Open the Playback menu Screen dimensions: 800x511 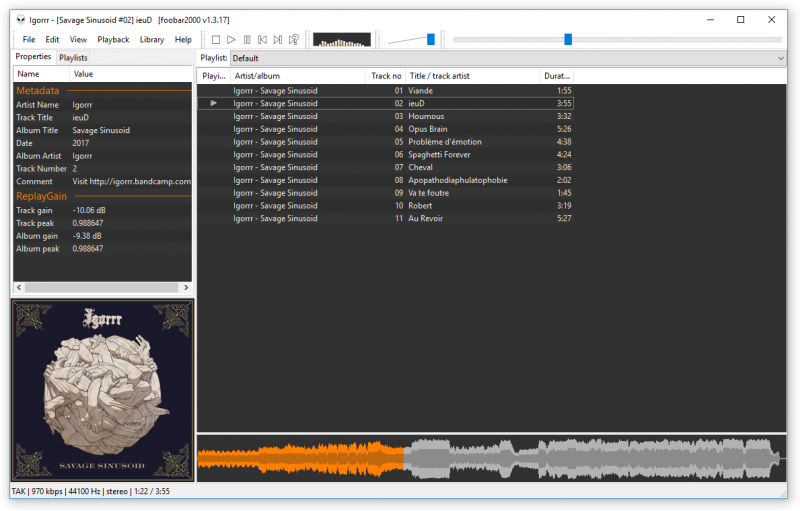(x=113, y=40)
